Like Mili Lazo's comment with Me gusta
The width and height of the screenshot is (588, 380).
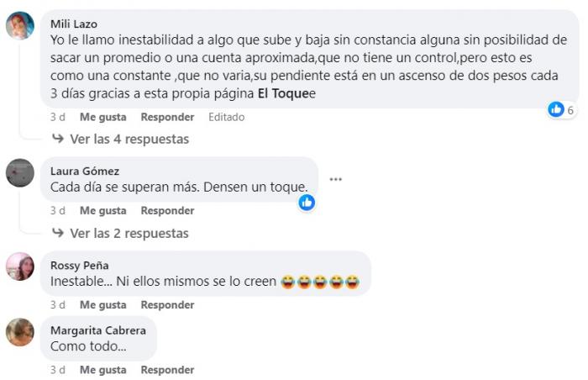103,117
